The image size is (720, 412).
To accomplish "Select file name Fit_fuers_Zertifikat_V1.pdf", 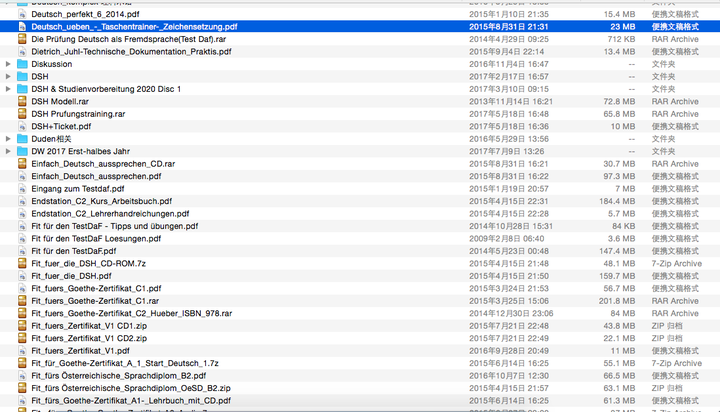I will click(80, 350).
